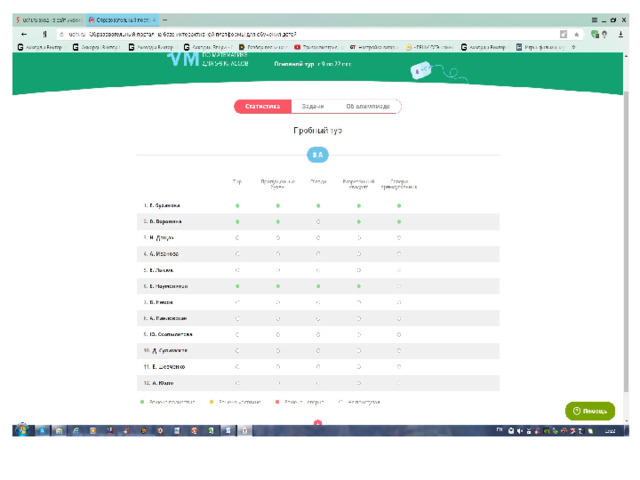Open a new tab with plus button
The image size is (640, 480).
[165, 20]
